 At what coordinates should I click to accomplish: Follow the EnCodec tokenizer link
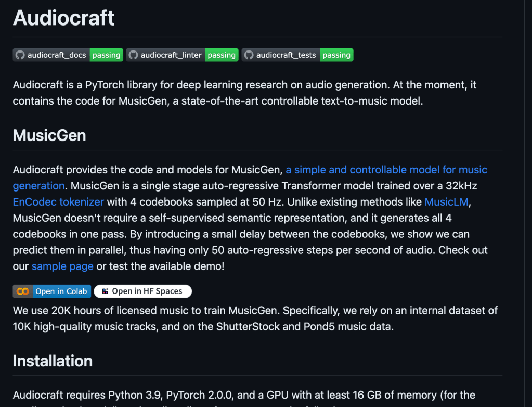click(58, 202)
